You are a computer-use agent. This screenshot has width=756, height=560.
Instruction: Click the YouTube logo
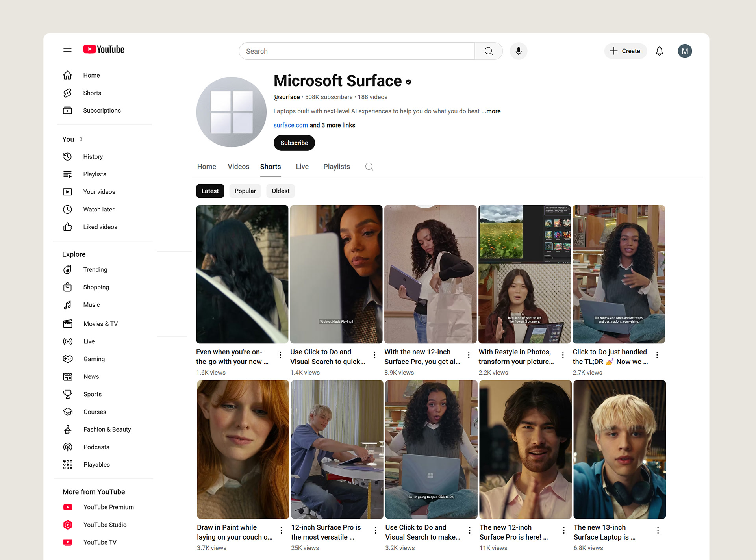[x=104, y=49]
